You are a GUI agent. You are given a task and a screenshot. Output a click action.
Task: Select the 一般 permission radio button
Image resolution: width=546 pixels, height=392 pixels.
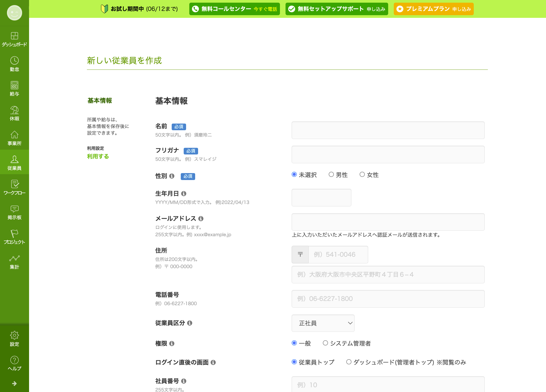pyautogui.click(x=294, y=343)
